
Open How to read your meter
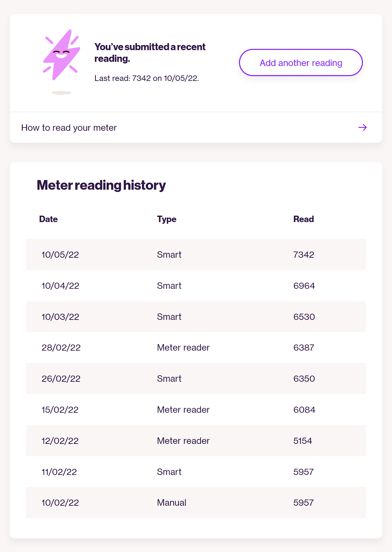point(196,128)
